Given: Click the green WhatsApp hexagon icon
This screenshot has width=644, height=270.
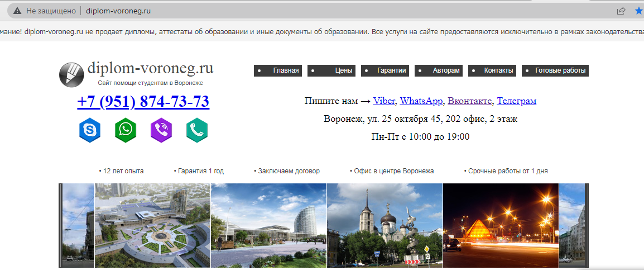Looking at the screenshot, I should [125, 130].
